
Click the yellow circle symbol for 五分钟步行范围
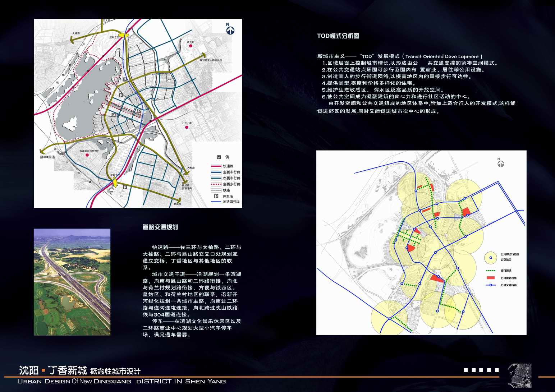coord(491,258)
